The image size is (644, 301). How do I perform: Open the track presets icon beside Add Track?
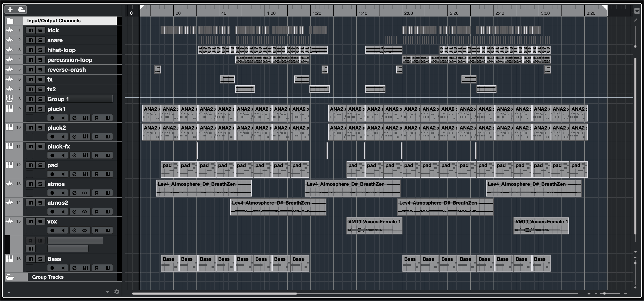click(x=21, y=10)
